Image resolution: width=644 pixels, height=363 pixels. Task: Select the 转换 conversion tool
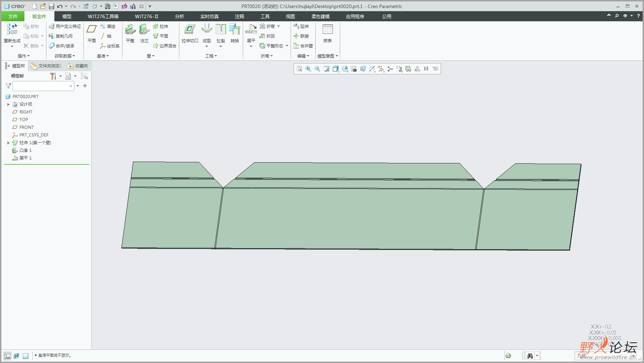click(235, 34)
